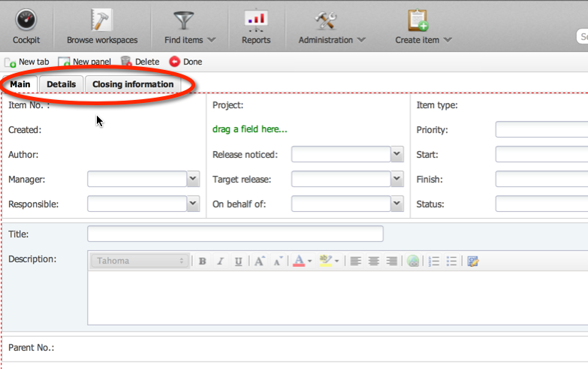Toggle bold in the description editor

point(203,262)
